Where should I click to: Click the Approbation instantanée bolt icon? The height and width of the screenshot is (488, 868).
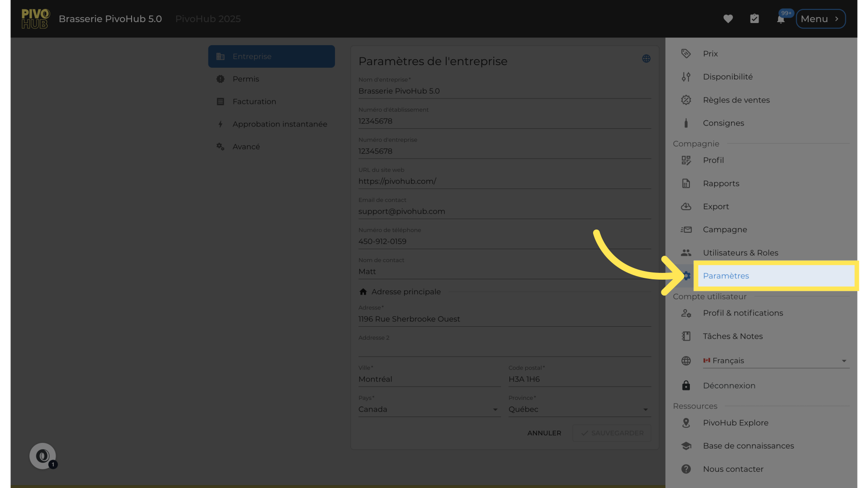[x=220, y=124]
